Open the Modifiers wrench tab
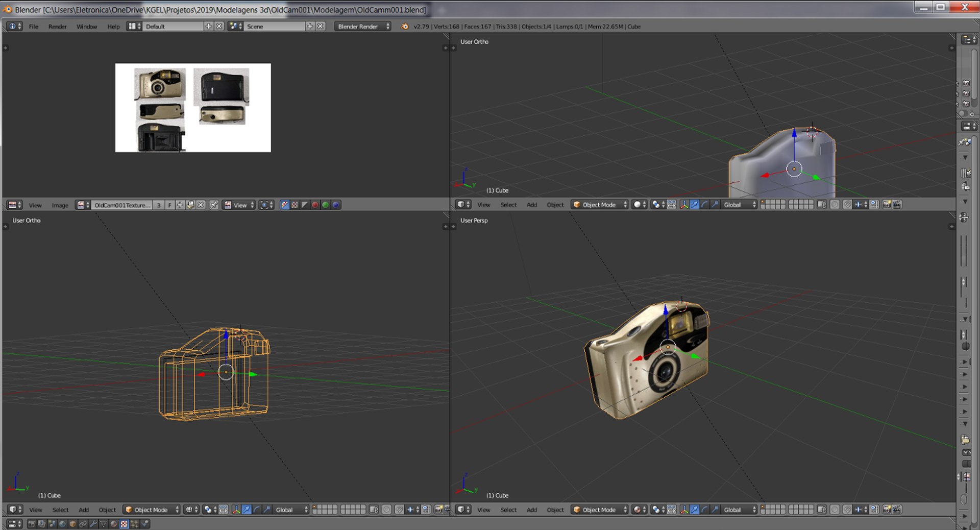This screenshot has height=530, width=980. 93,524
